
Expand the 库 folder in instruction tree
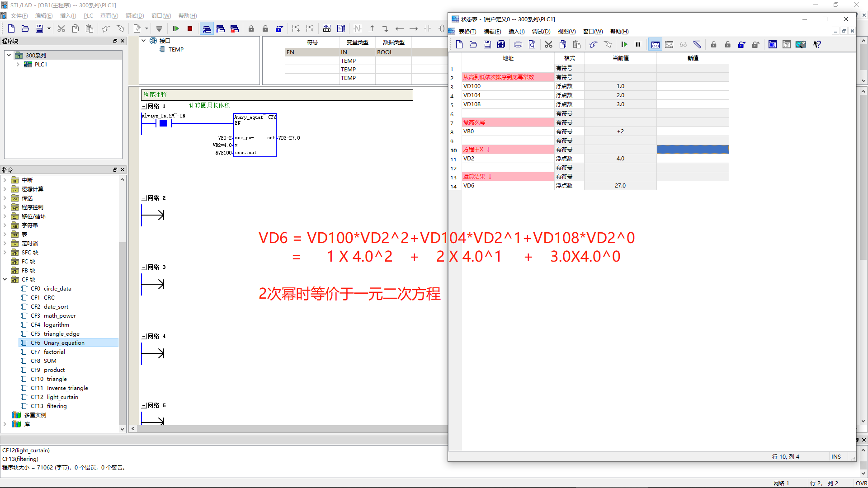tap(5, 424)
